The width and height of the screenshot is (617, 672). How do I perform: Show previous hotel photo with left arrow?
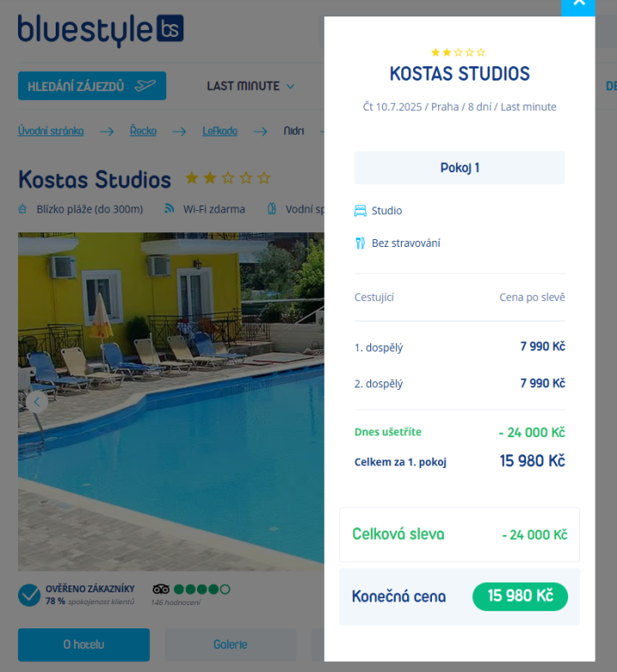[37, 402]
